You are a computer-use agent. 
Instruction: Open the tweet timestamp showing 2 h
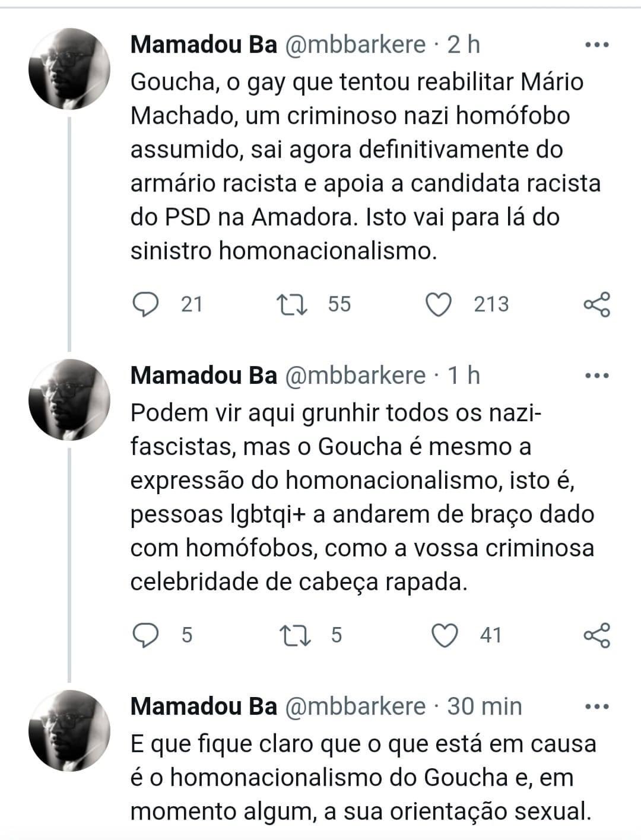(x=464, y=45)
